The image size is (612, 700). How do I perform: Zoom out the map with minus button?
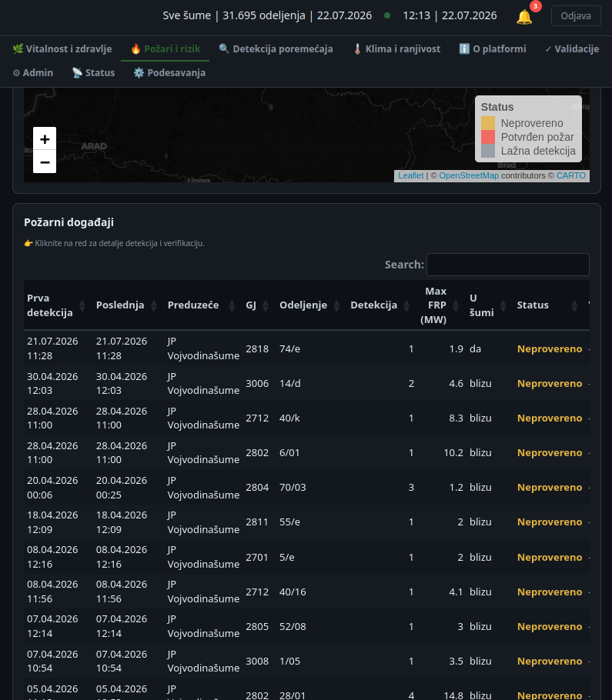[x=45, y=162]
